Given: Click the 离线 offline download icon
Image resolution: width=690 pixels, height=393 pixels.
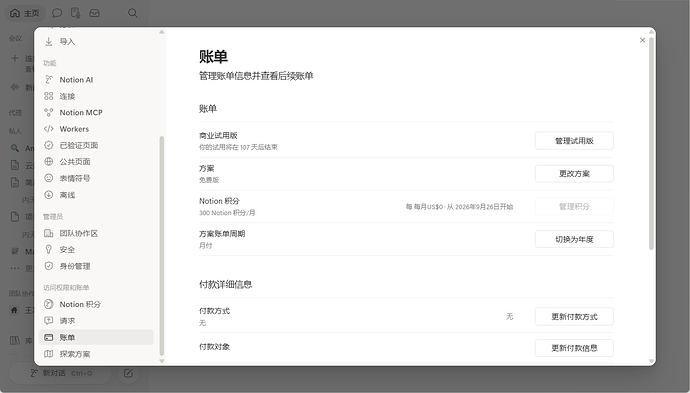Looking at the screenshot, I should pos(49,195).
